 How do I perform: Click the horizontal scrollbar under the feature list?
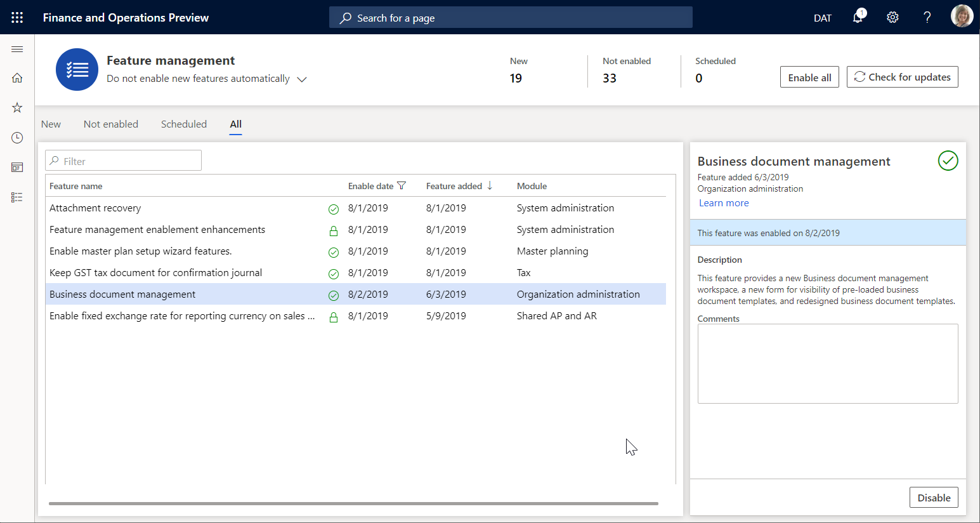[353, 503]
